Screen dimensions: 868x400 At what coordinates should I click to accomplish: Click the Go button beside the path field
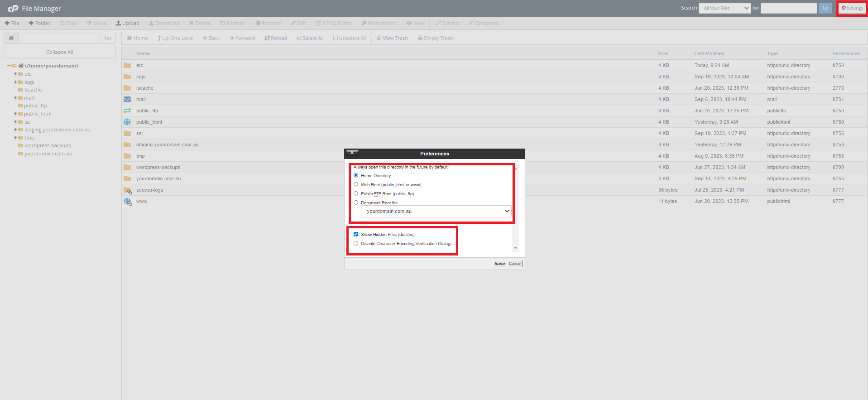108,38
